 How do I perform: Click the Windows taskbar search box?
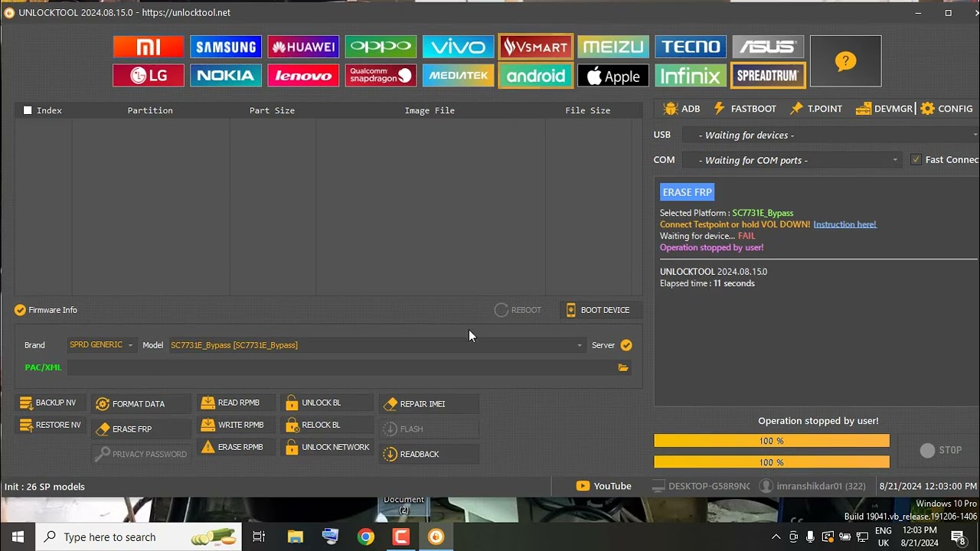click(139, 537)
